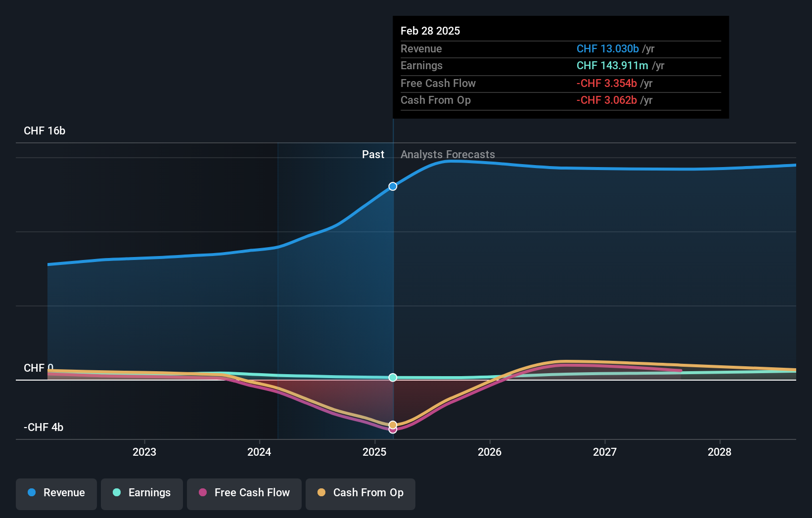Screen dimensions: 812x518
Task: Toggle the Revenue series visibility
Action: click(56, 493)
